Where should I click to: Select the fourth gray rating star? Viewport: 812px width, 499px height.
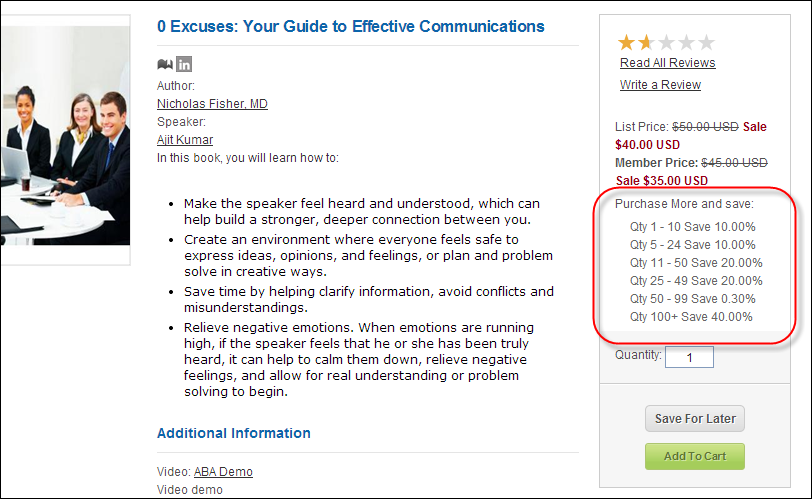tap(686, 42)
